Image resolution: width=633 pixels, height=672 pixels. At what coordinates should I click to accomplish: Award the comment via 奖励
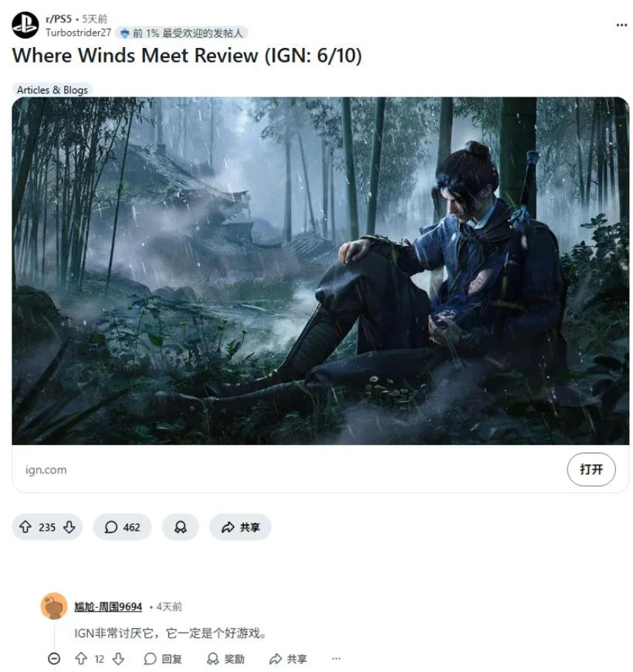click(x=225, y=659)
